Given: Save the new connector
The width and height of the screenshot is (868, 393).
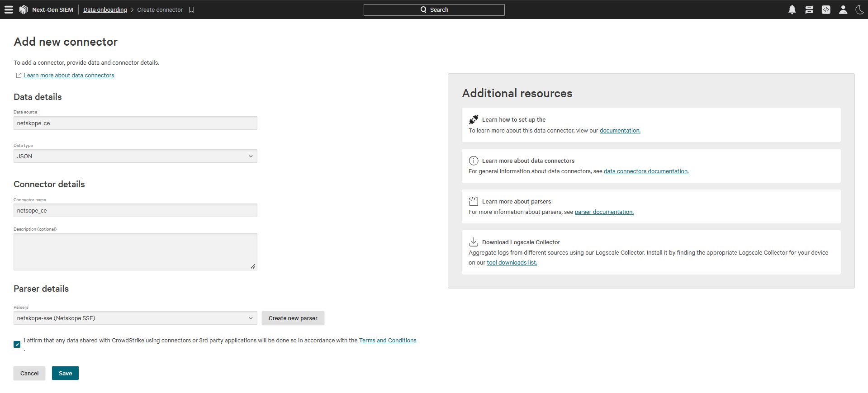Looking at the screenshot, I should click(x=65, y=373).
